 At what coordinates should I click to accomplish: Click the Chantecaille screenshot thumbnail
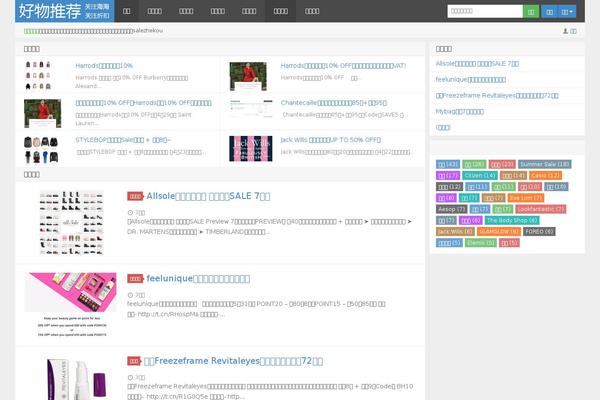point(251,108)
